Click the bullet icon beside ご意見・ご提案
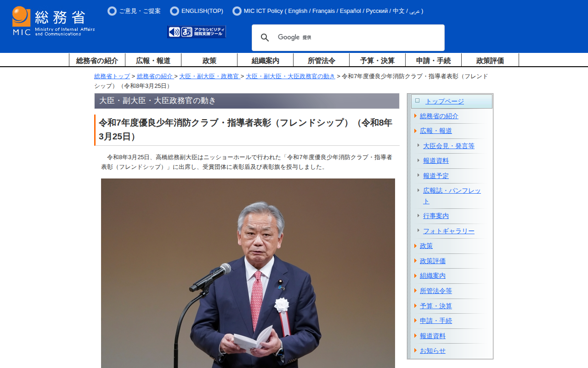This screenshot has width=588, height=368. [112, 11]
